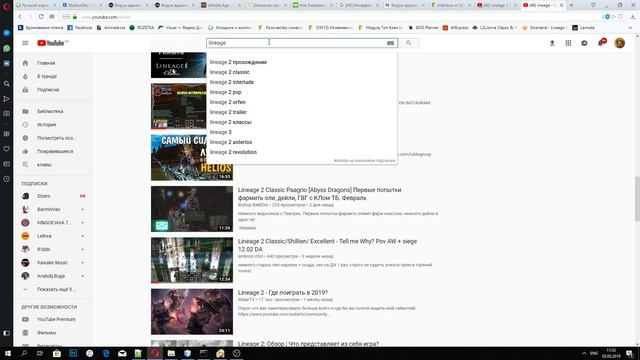
Task: Open the Opera menu logo
Action: tap(6, 6)
